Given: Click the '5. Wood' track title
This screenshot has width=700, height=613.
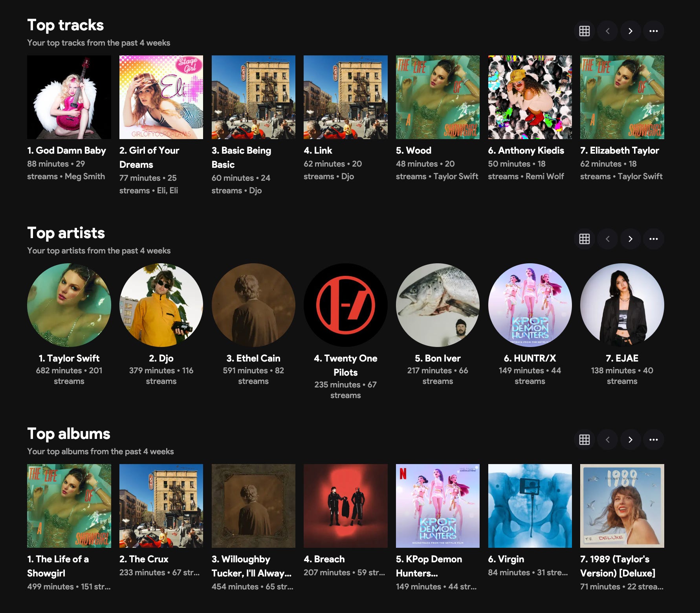Looking at the screenshot, I should pos(414,150).
